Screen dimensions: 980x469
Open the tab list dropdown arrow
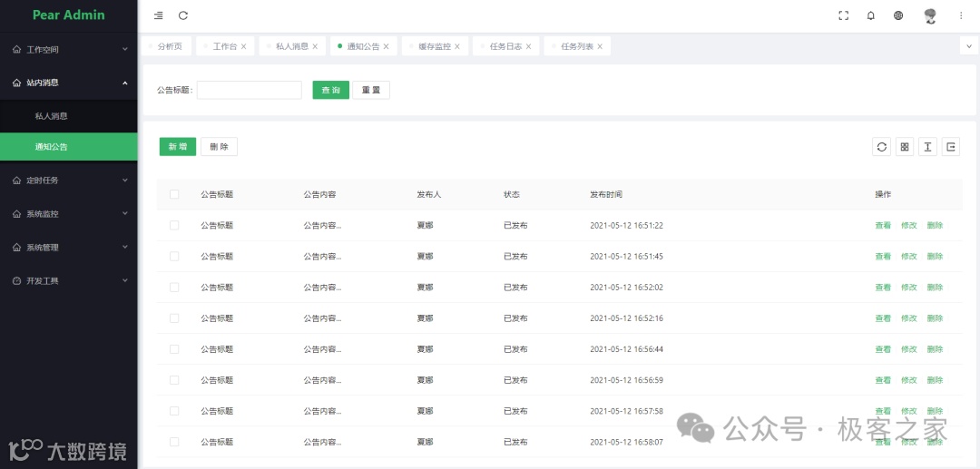pyautogui.click(x=969, y=46)
